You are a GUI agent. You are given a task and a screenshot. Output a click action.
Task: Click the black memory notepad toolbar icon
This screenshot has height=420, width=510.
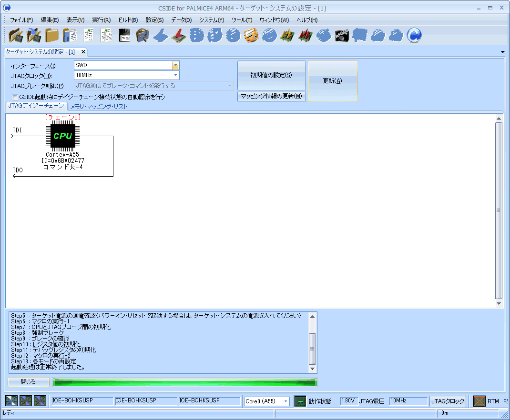coord(124,35)
